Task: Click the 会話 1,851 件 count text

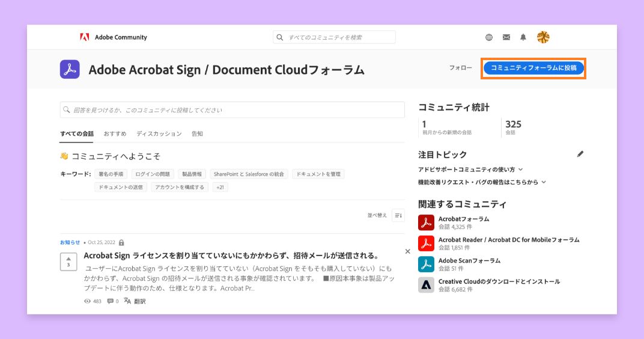Action: [x=454, y=248]
